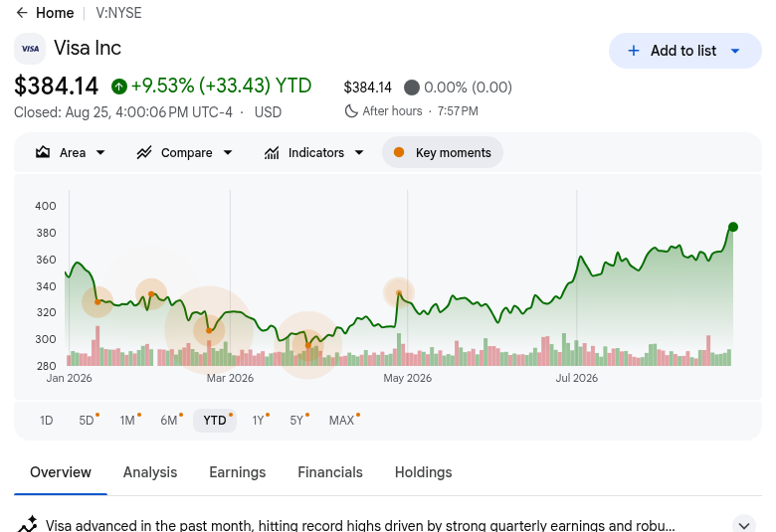Click the back arrow icon next to Home
Image resolution: width=776 pixels, height=532 pixels.
click(22, 12)
